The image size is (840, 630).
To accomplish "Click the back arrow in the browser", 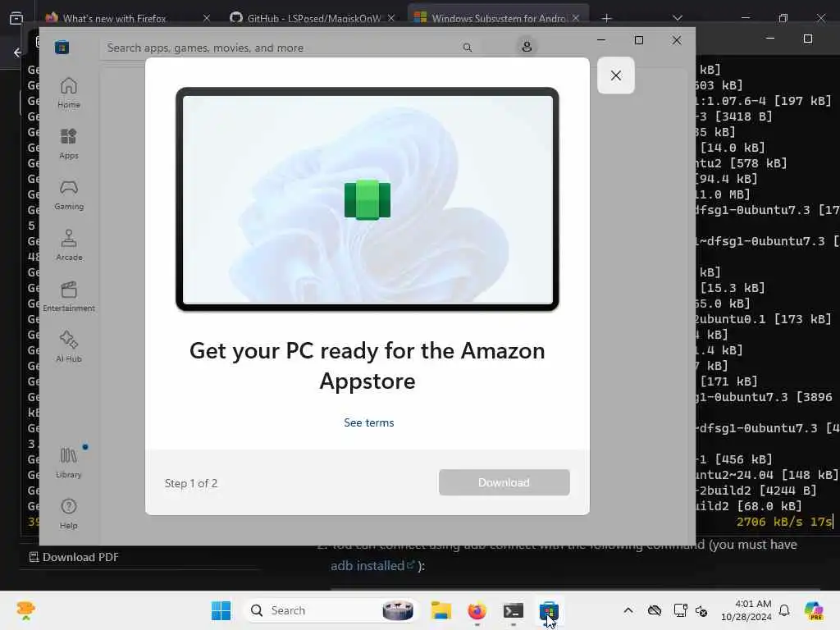I will pos(17,52).
